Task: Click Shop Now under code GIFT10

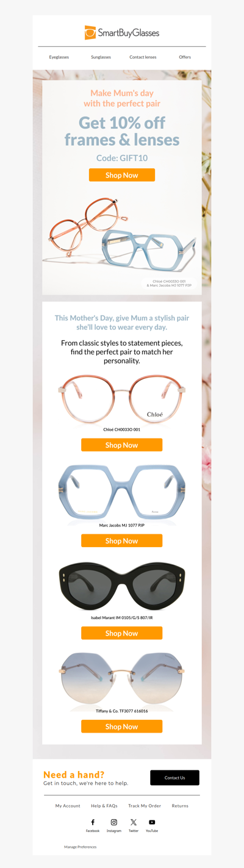Action: (122, 175)
